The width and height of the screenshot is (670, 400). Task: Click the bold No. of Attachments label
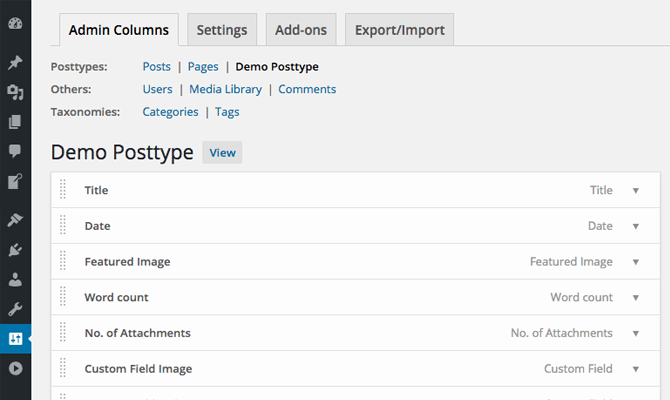(x=138, y=333)
